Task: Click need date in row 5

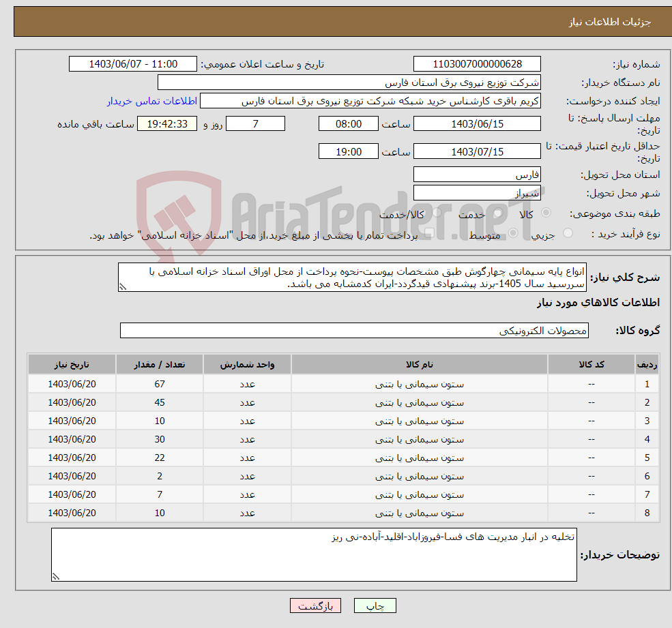Action: (x=72, y=458)
